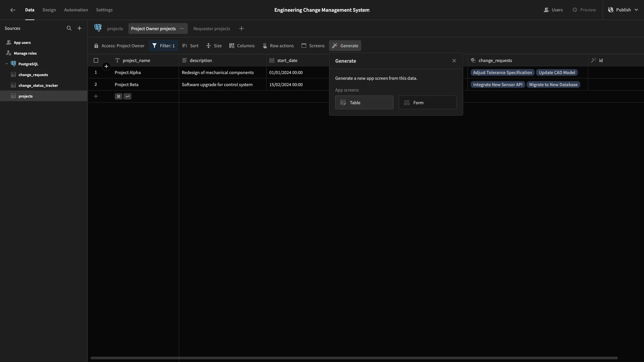Viewport: 644px width, 362px height.
Task: Click the Update CAD Model tag
Action: pyautogui.click(x=557, y=73)
